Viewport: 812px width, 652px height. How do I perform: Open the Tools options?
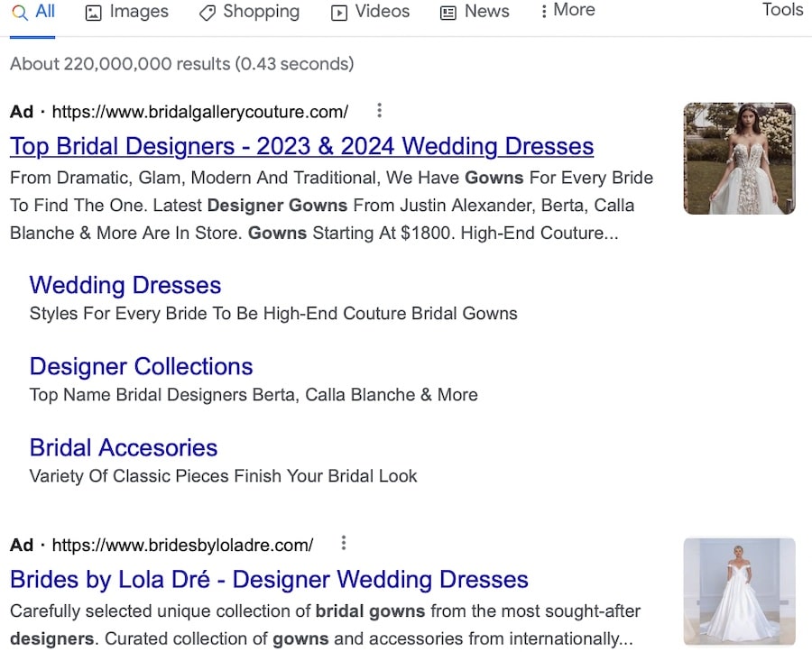click(x=782, y=10)
